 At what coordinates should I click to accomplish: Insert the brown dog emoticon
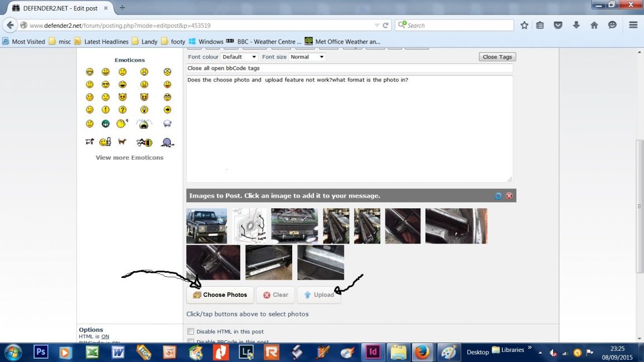[122, 141]
